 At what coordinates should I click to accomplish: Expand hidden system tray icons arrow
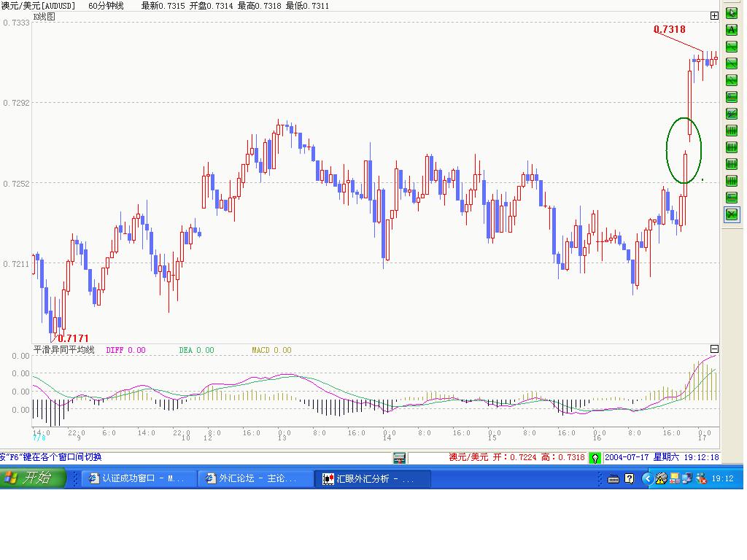pos(647,478)
